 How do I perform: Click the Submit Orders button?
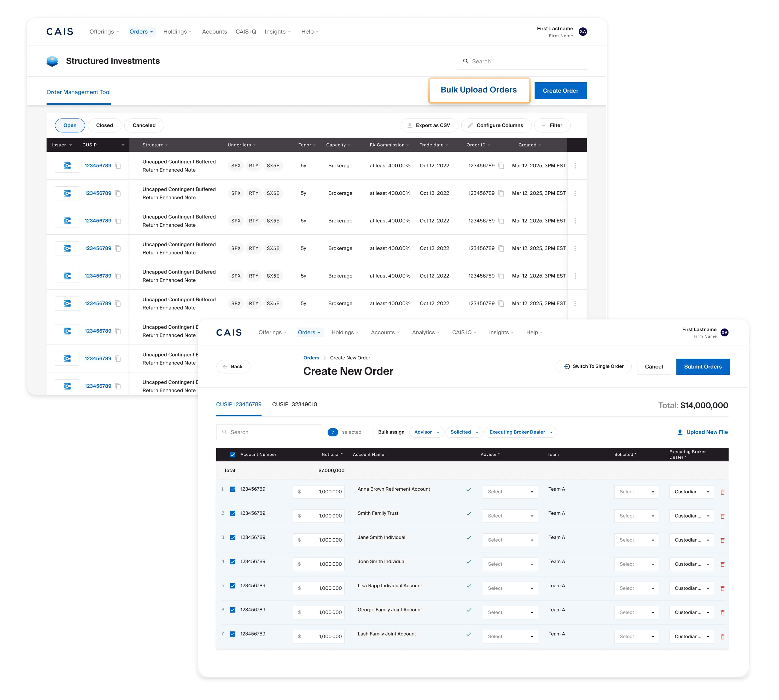pos(703,366)
